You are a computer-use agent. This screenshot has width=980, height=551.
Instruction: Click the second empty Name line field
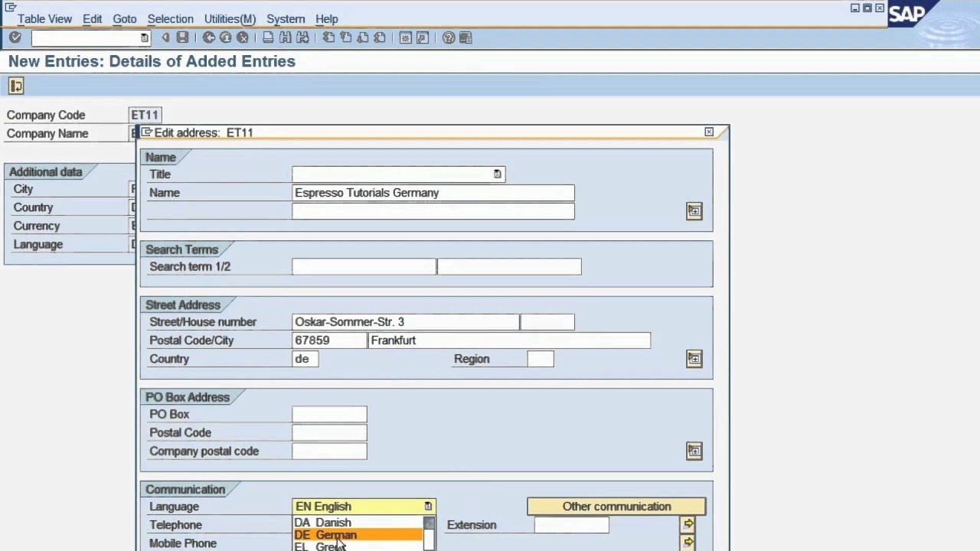pos(433,211)
